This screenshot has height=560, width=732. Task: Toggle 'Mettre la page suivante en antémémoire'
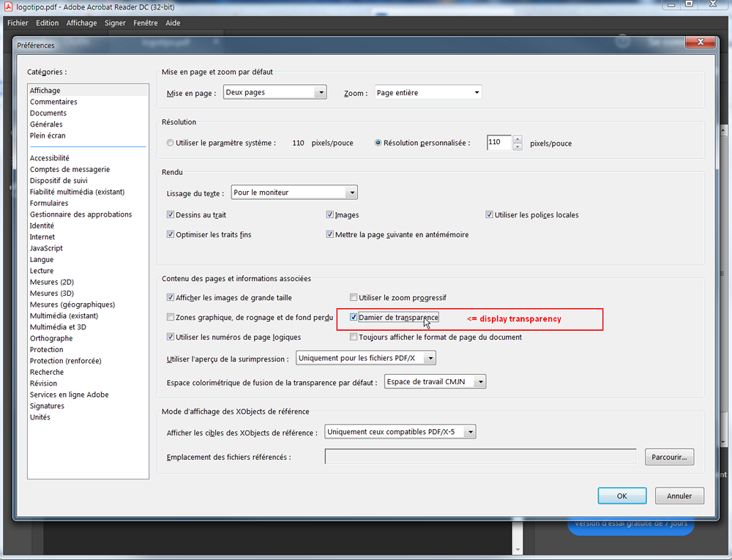click(329, 234)
